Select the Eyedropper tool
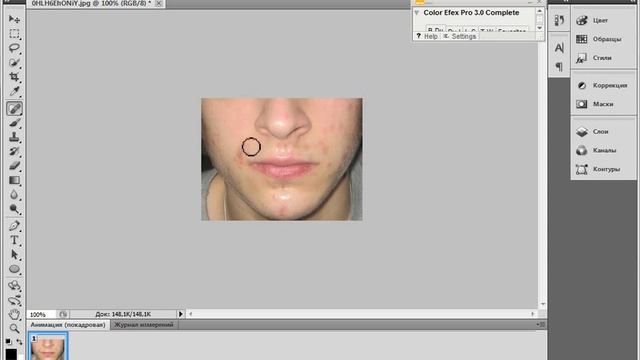Viewport: 640px width, 360px height. point(14,91)
